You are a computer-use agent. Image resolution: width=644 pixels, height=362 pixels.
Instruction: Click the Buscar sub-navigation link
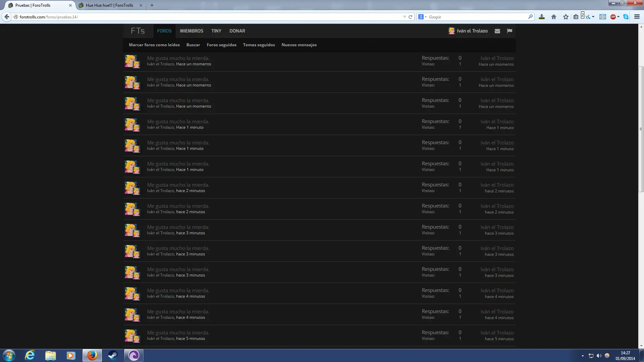[193, 45]
